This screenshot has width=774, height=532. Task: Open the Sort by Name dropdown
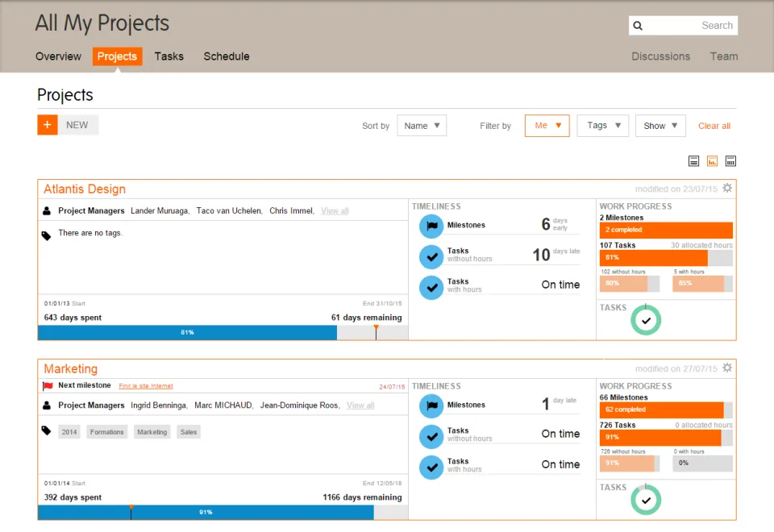[x=422, y=126]
